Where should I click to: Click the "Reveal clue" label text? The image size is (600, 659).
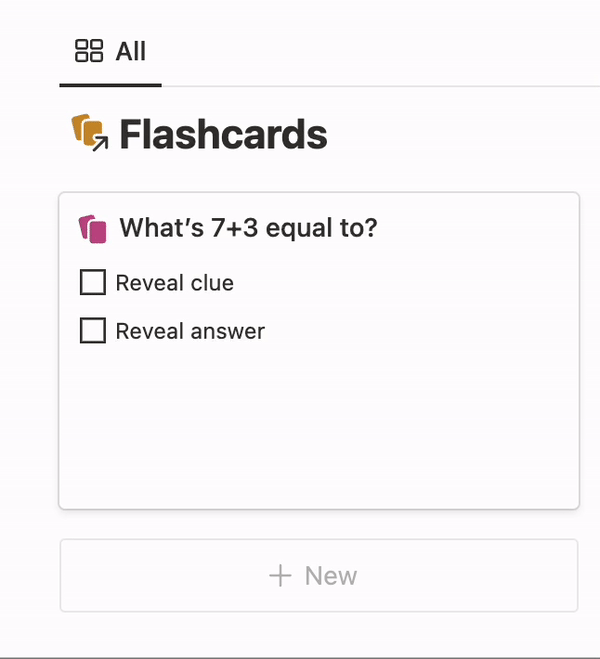(x=175, y=283)
